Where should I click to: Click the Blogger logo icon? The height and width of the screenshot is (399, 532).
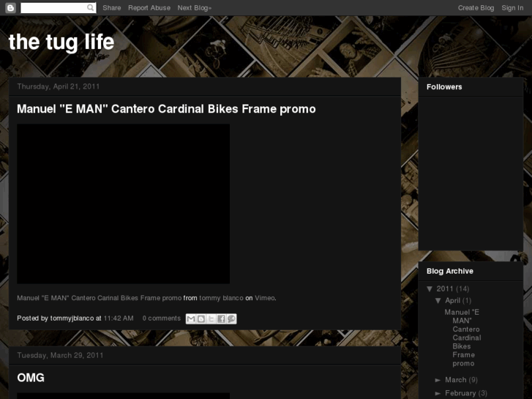coord(10,8)
